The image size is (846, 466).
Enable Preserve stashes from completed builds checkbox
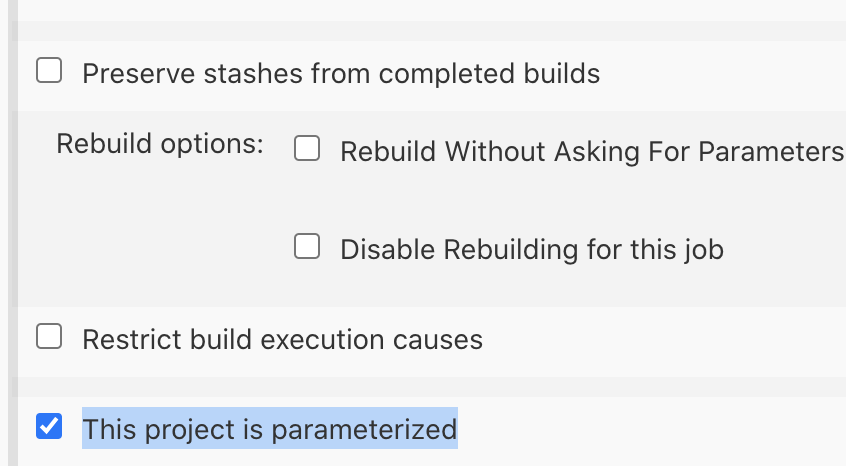point(49,71)
